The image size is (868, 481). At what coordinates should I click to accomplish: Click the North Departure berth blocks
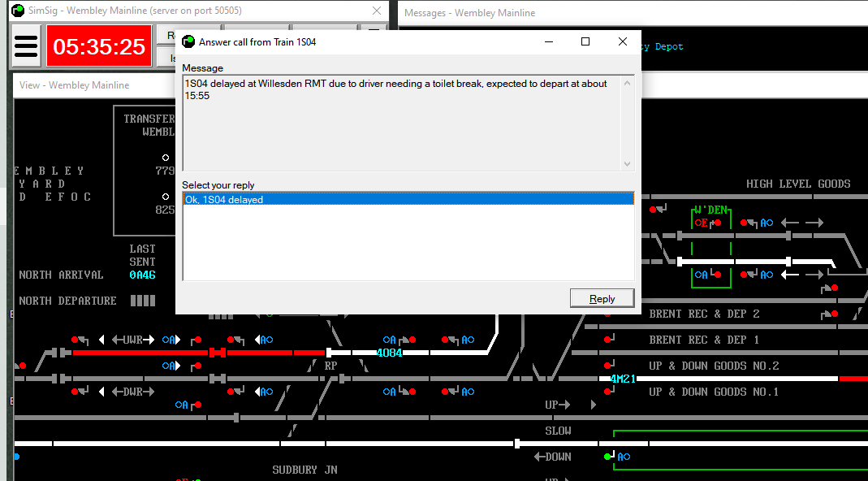click(x=143, y=301)
